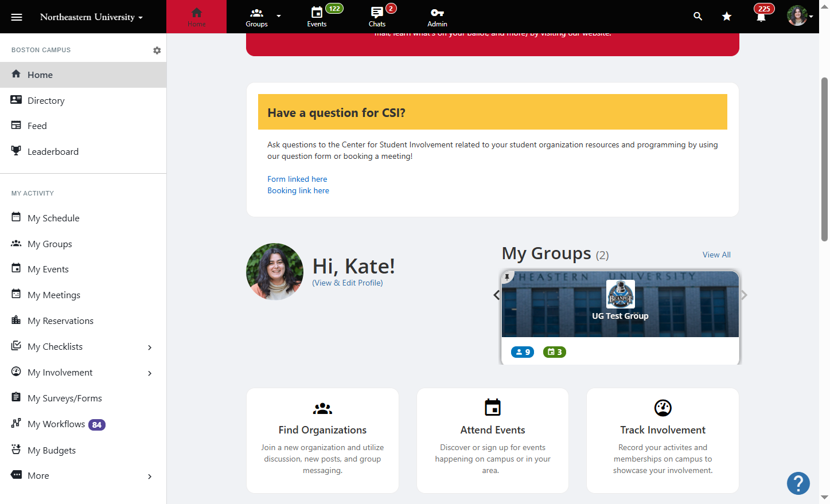Open My Surveys/Forms in sidebar
Screen dimensions: 830x504
(x=83, y=398)
